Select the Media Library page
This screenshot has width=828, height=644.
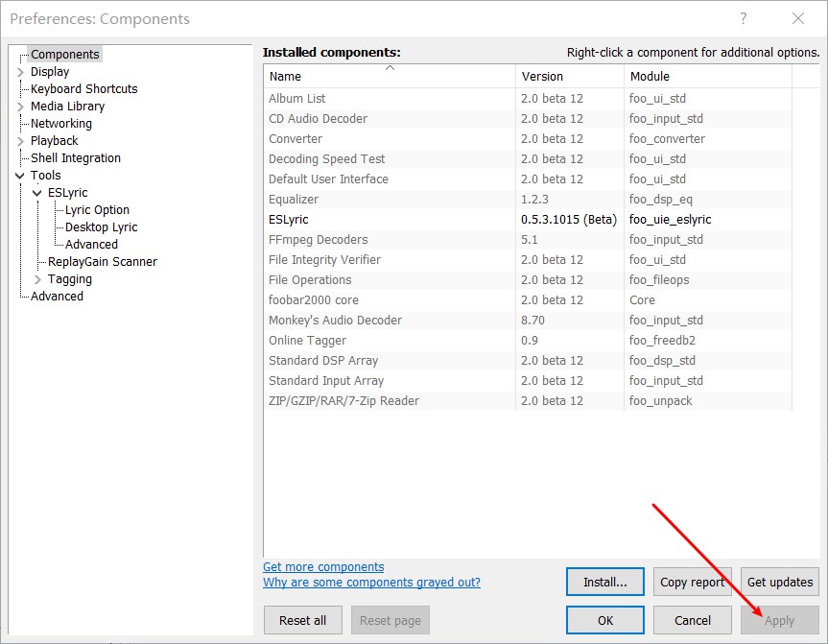pos(67,107)
